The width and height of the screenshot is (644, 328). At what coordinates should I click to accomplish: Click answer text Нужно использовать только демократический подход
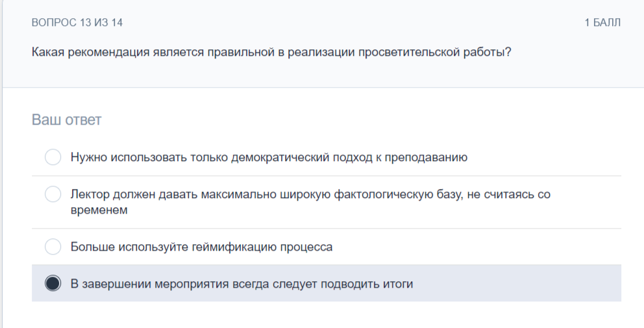click(269, 157)
